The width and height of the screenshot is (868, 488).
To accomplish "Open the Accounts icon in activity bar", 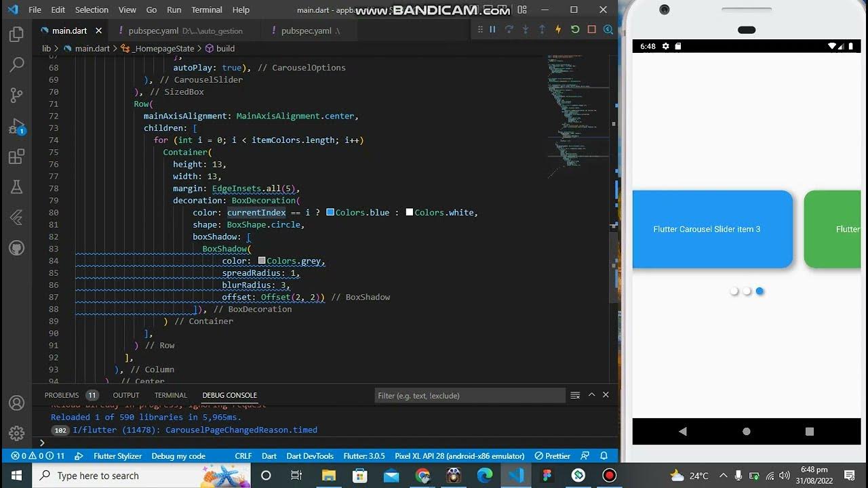I will 16,403.
